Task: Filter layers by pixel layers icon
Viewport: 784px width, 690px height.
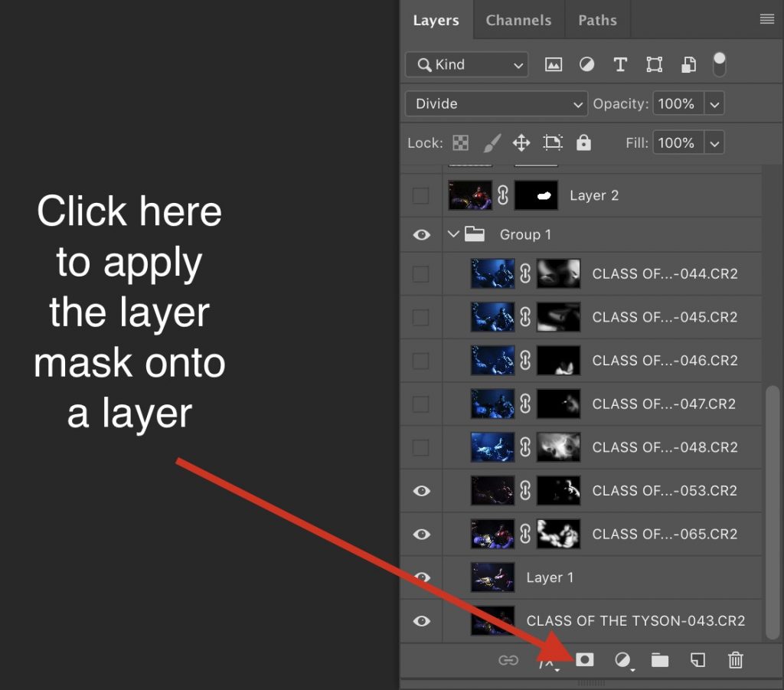Action: point(553,64)
